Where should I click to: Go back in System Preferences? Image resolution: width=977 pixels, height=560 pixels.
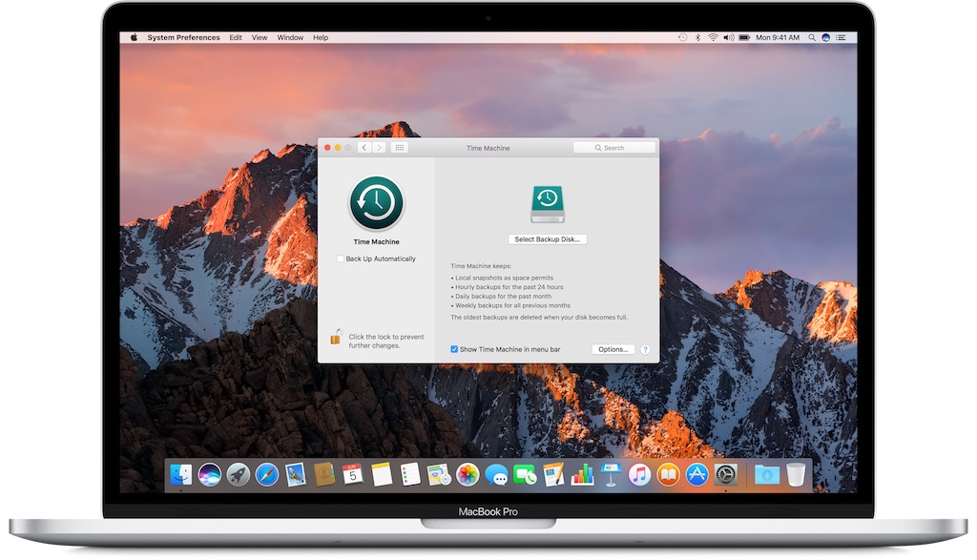click(364, 148)
